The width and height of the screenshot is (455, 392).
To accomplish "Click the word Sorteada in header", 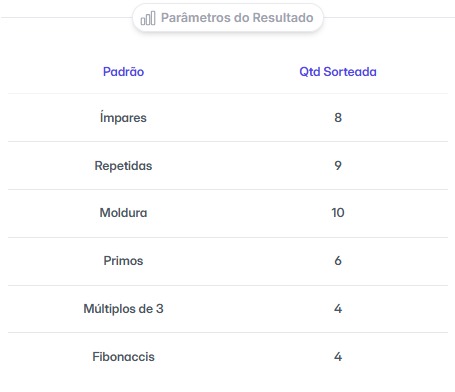I will pos(350,72).
